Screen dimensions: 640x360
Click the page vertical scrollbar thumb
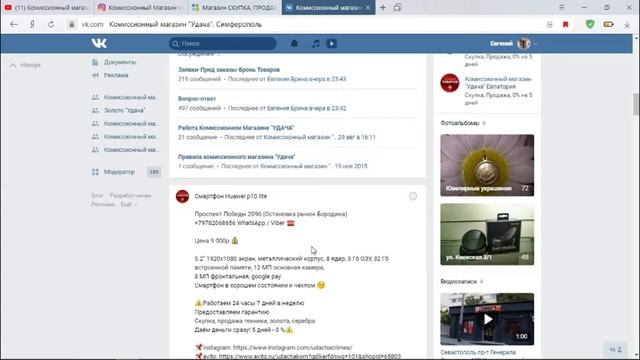(636, 104)
